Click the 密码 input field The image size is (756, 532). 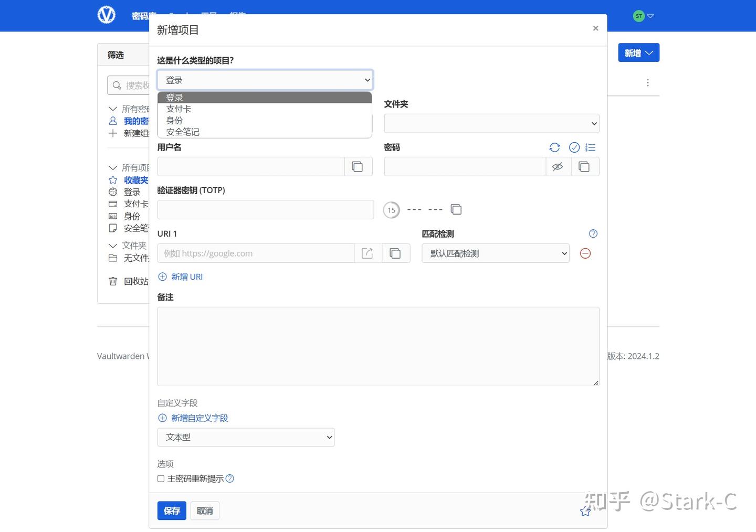(x=465, y=166)
